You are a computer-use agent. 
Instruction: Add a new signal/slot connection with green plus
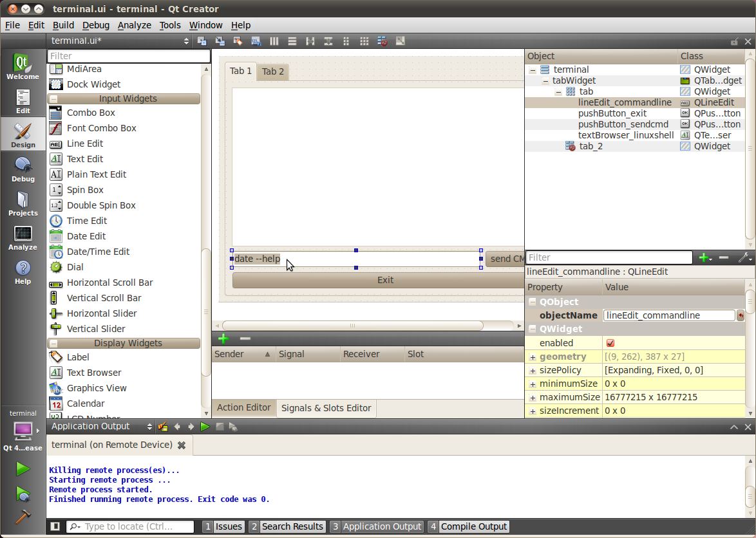pos(223,339)
